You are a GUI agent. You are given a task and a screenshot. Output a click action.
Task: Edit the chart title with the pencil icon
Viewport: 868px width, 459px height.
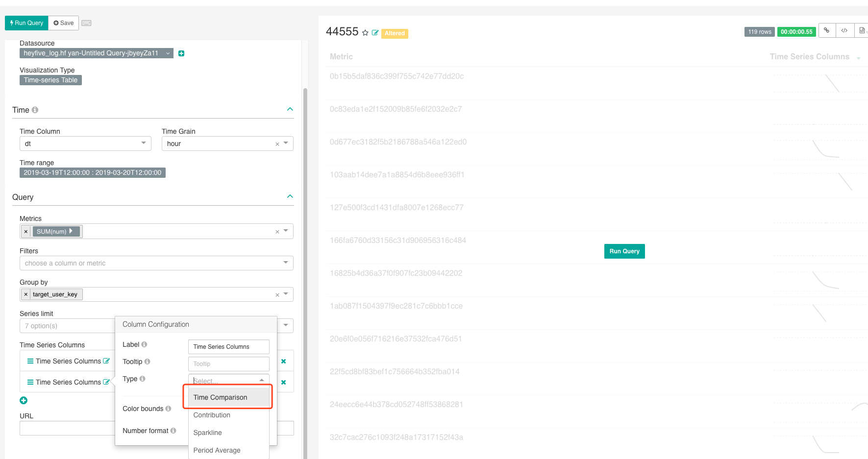click(375, 32)
